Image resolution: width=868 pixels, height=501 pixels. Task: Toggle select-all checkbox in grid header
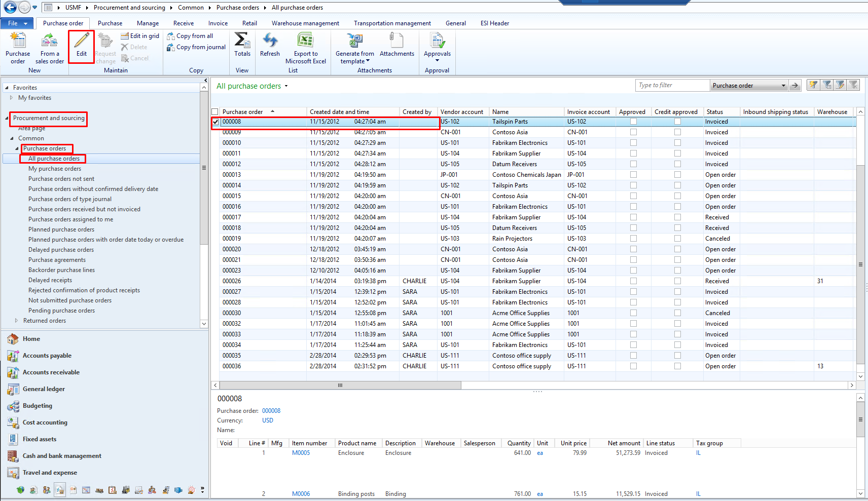point(215,112)
